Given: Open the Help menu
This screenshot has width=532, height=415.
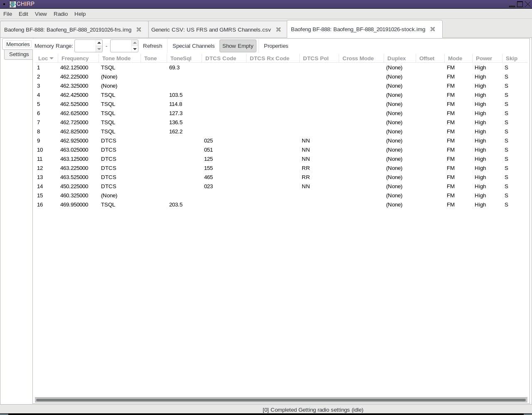Looking at the screenshot, I should point(80,14).
